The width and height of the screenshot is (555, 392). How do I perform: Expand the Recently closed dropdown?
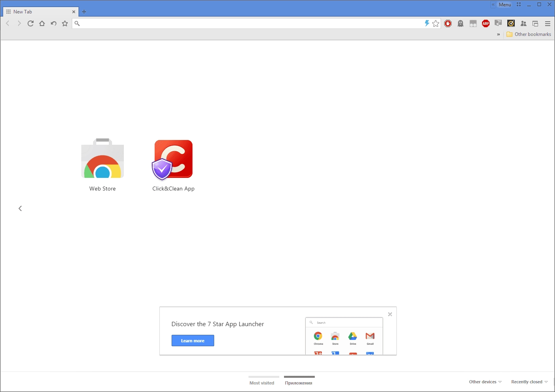[529, 382]
